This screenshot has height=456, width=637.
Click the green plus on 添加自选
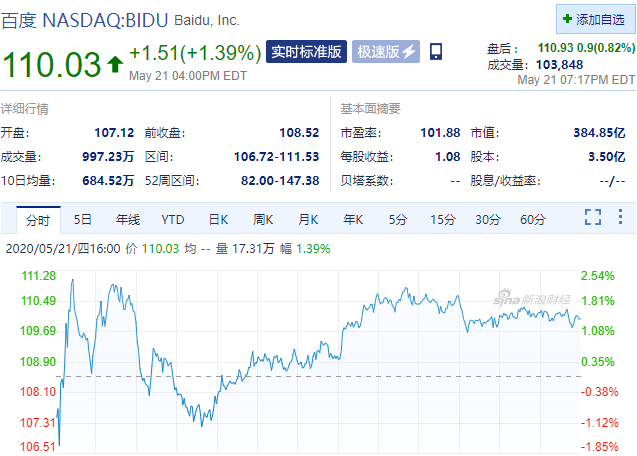tap(567, 19)
